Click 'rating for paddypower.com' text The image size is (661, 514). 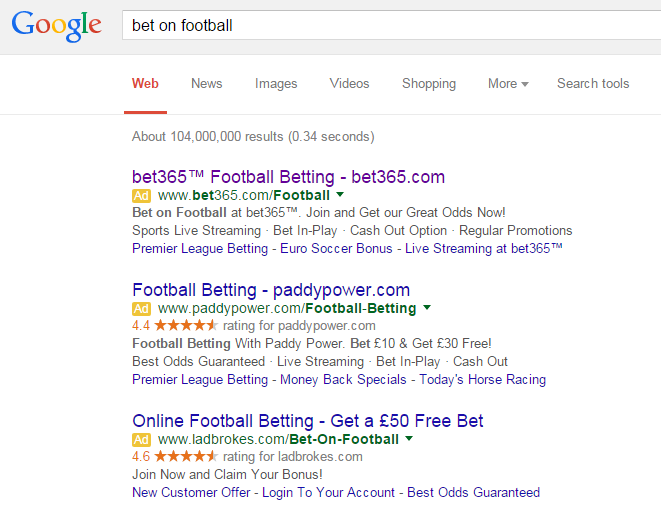click(x=299, y=326)
